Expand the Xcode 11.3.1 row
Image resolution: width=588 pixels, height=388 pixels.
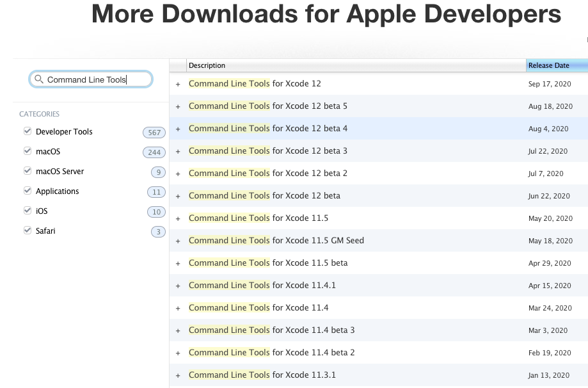tap(178, 376)
